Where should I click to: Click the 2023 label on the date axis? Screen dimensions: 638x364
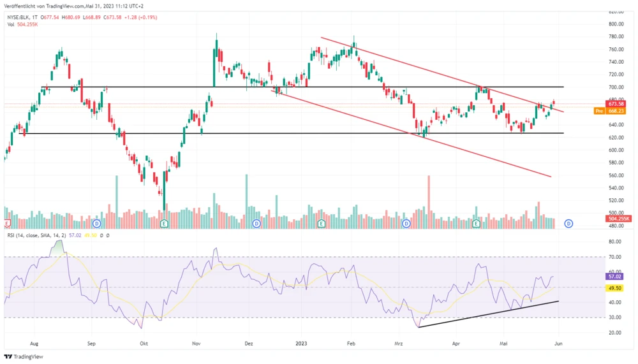point(302,342)
